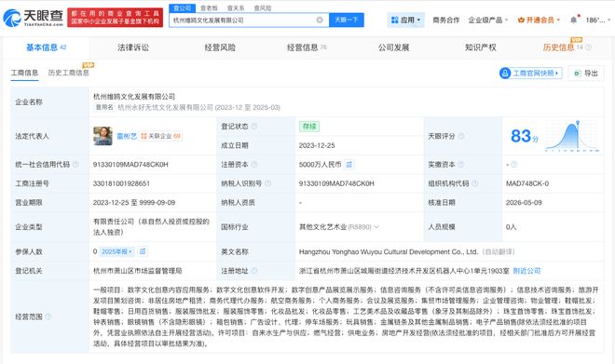Screen dimensions: 615x364
Task: Click the 工商官网快照 avatar icon
Action: point(505,74)
